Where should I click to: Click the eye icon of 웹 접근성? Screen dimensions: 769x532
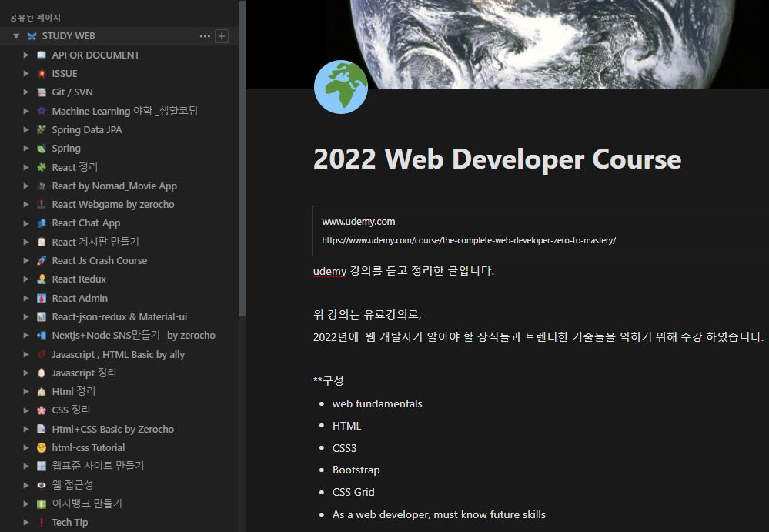(42, 485)
